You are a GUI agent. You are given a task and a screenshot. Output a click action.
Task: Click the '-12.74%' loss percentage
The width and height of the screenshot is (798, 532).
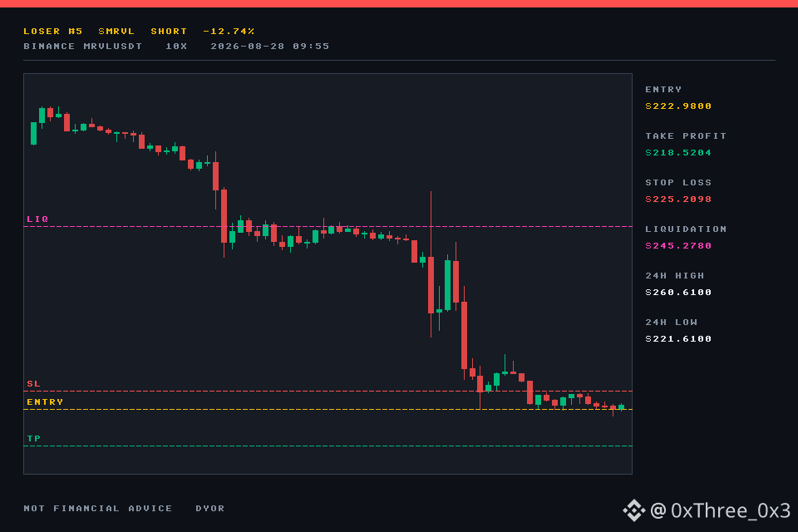click(229, 31)
